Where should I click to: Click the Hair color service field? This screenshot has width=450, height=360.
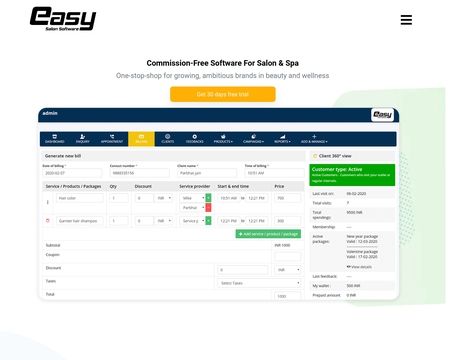coord(80,198)
